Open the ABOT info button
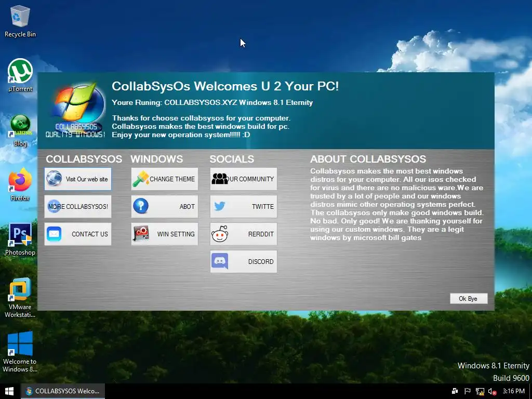This screenshot has height=399, width=532. pos(165,206)
